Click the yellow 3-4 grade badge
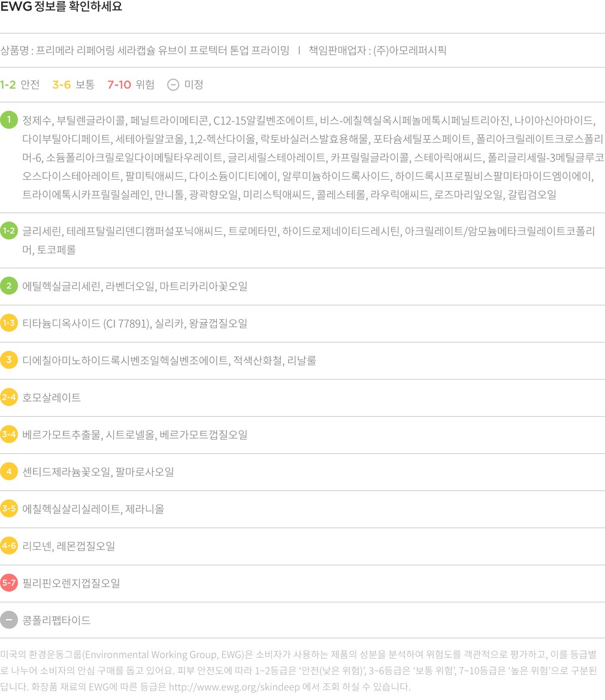Screen dimensions: 605x700 (x=9, y=435)
